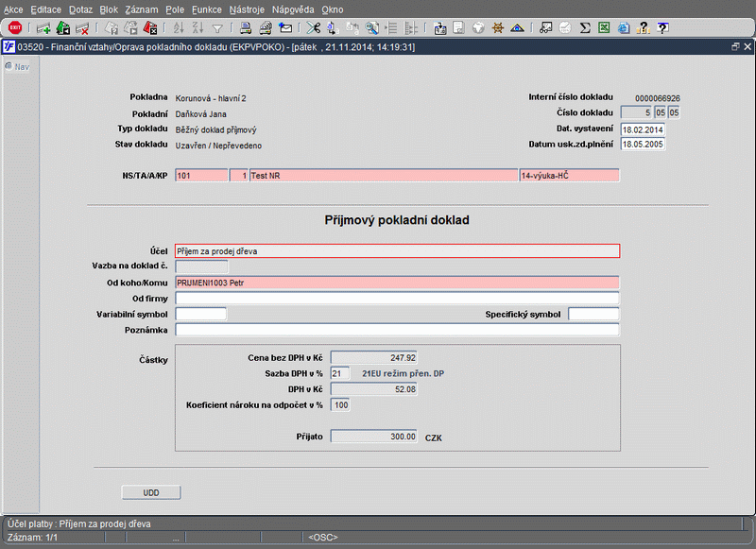Open the Nástroje menu
Image resolution: width=756 pixels, height=549 pixels.
(x=247, y=9)
